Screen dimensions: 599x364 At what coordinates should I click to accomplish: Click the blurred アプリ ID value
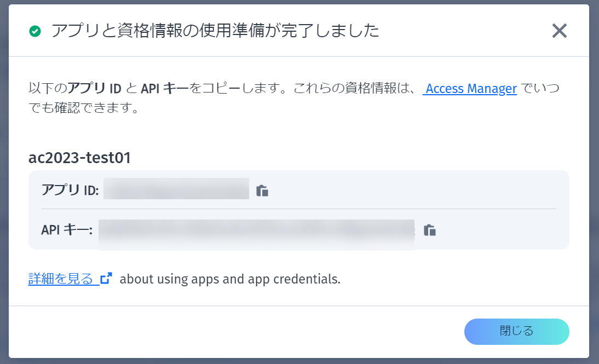[176, 189]
